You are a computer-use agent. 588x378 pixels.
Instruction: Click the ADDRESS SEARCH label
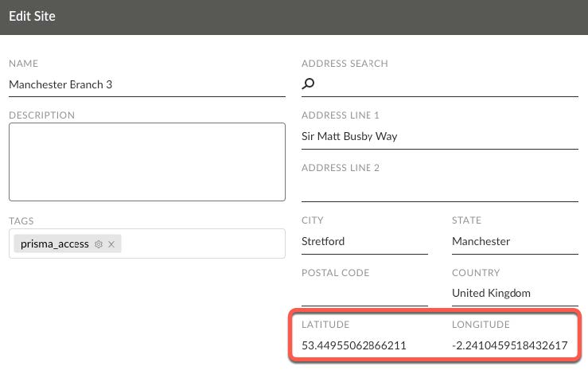tap(345, 64)
